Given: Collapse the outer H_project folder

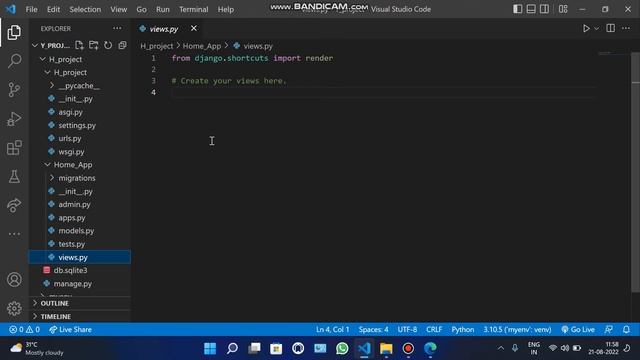Looking at the screenshot, I should [43, 59].
